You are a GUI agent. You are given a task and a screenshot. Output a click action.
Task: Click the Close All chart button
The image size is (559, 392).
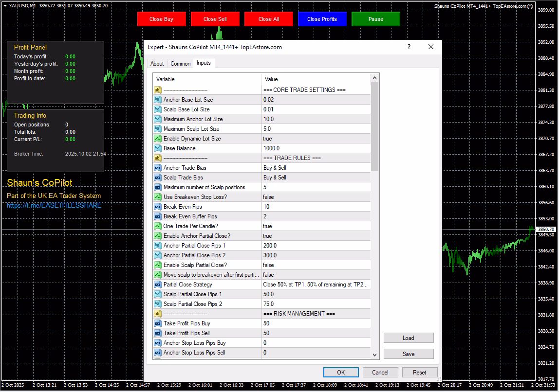[269, 19]
